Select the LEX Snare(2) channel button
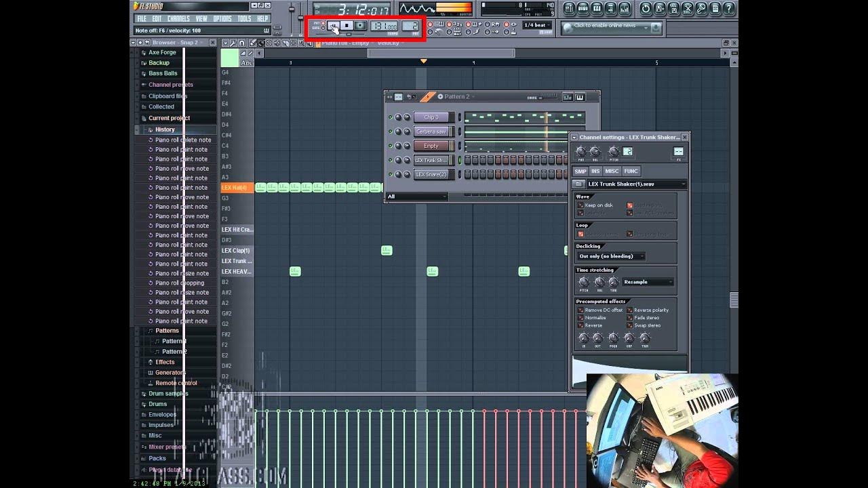 (x=431, y=174)
